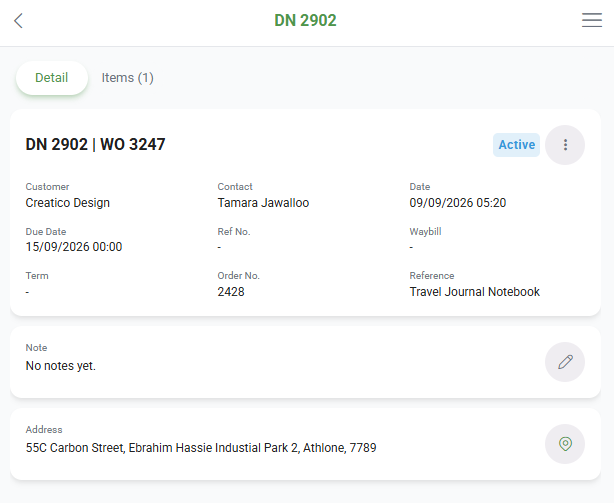The image size is (614, 503).
Task: Open the hamburger menu
Action: (x=592, y=20)
